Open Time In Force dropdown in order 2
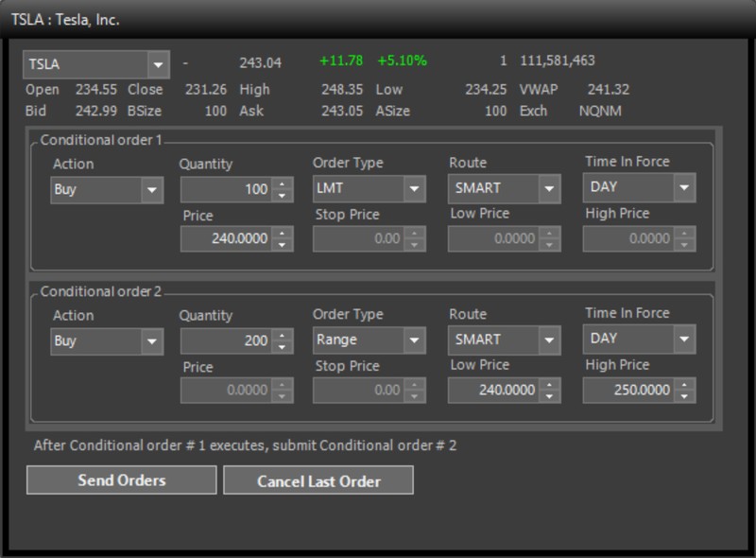Viewport: 756px width, 558px height. click(x=684, y=339)
